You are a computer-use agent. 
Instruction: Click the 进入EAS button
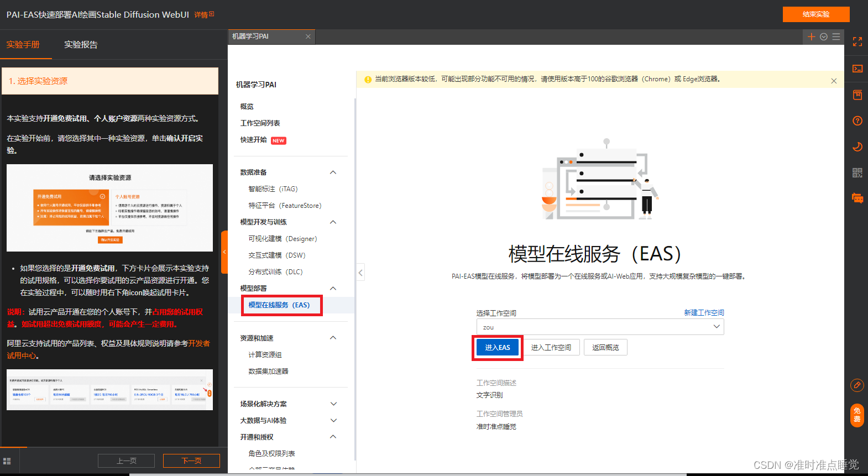click(498, 347)
